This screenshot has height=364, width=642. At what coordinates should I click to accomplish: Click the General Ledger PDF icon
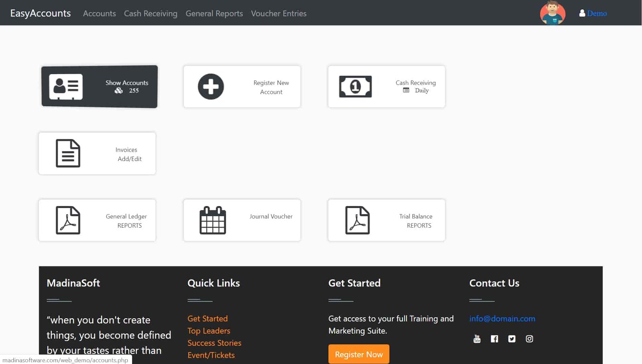[x=68, y=220]
